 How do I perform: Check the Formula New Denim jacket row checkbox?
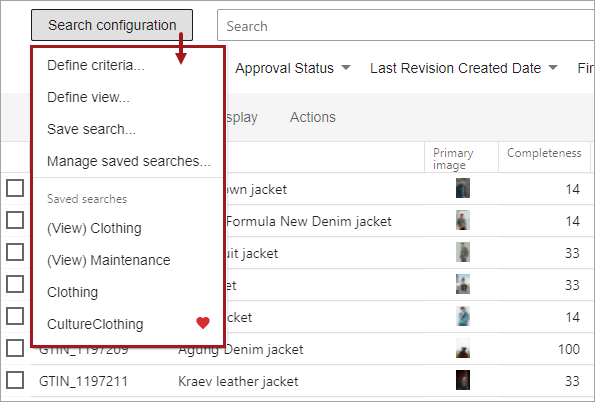pyautogui.click(x=15, y=220)
